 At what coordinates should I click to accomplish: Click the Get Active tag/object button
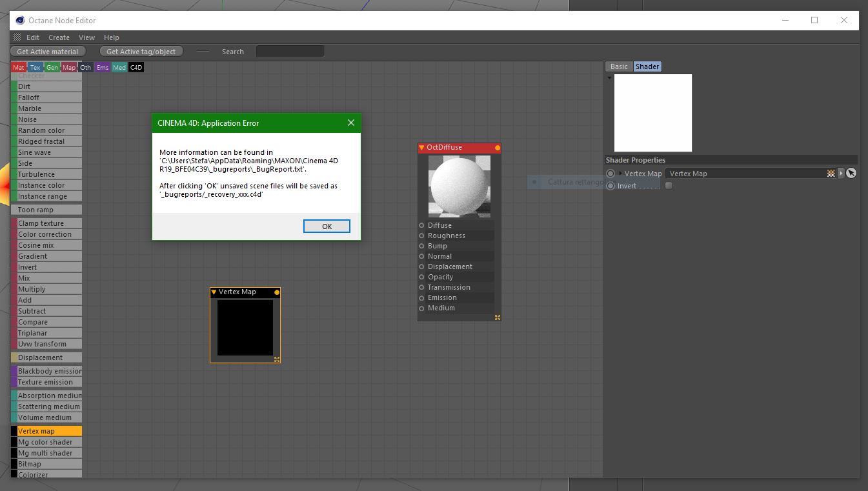tap(141, 52)
